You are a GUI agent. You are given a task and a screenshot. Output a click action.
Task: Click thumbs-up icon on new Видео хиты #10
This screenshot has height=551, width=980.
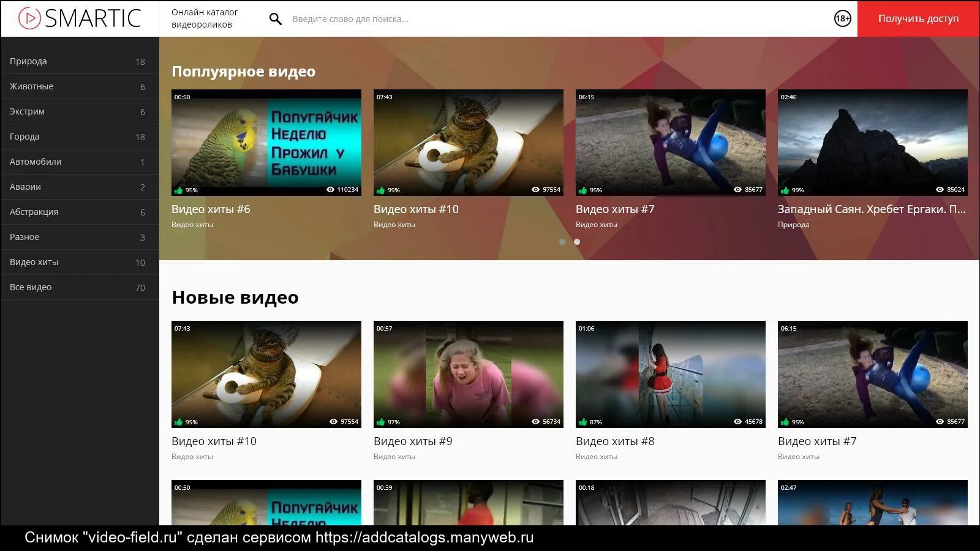179,422
